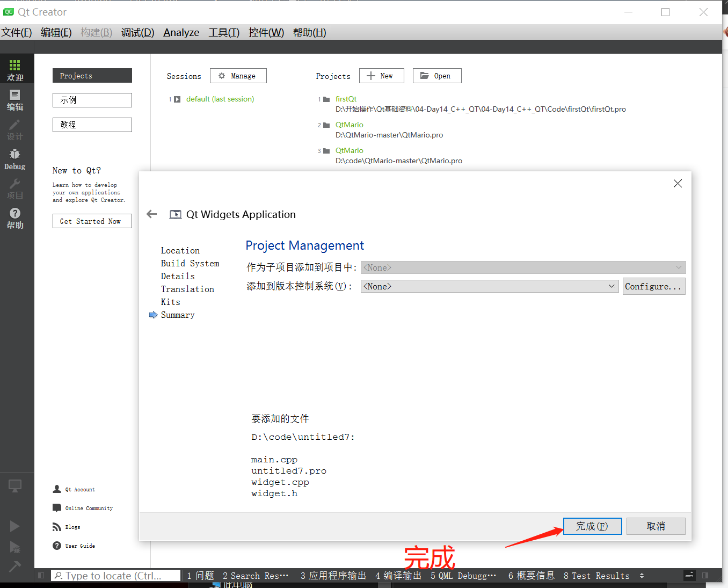Image resolution: width=728 pixels, height=588 pixels.
Task: Click 取消 cancel button
Action: 656,526
